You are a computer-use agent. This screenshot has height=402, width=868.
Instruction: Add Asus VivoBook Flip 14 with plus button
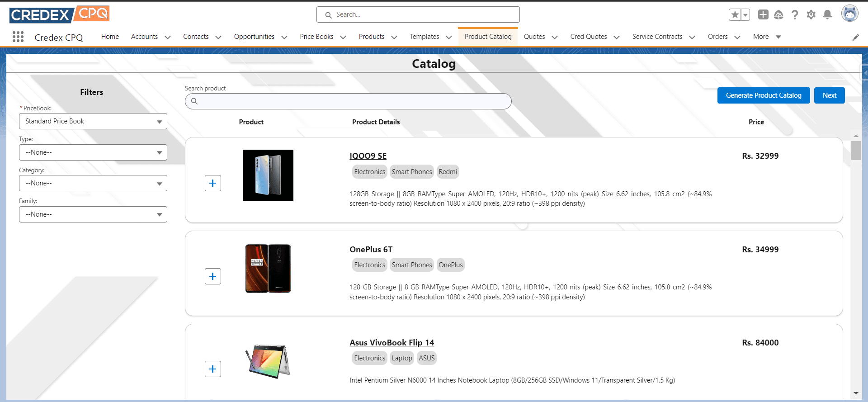(x=213, y=369)
